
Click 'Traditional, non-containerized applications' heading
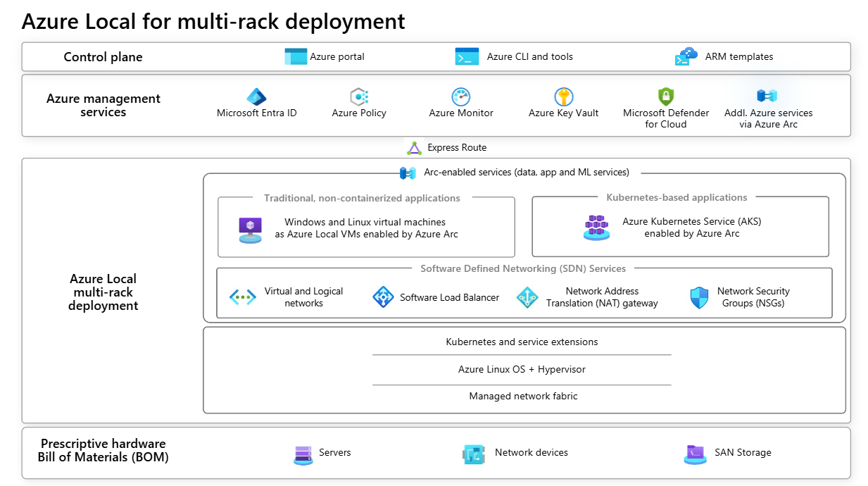pyautogui.click(x=362, y=198)
